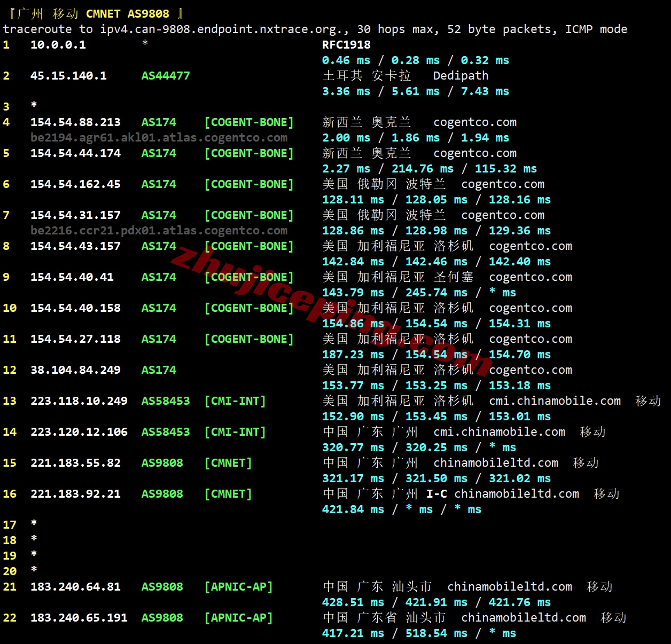
Task: Select the header text 广州 移动 CMNET AS9808
Action: click(93, 14)
